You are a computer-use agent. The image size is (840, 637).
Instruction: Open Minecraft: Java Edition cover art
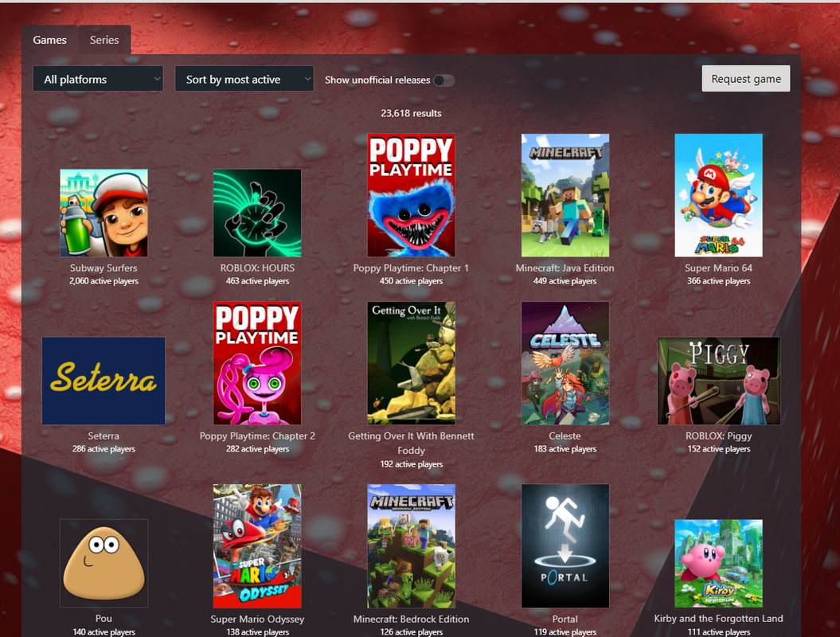click(565, 196)
